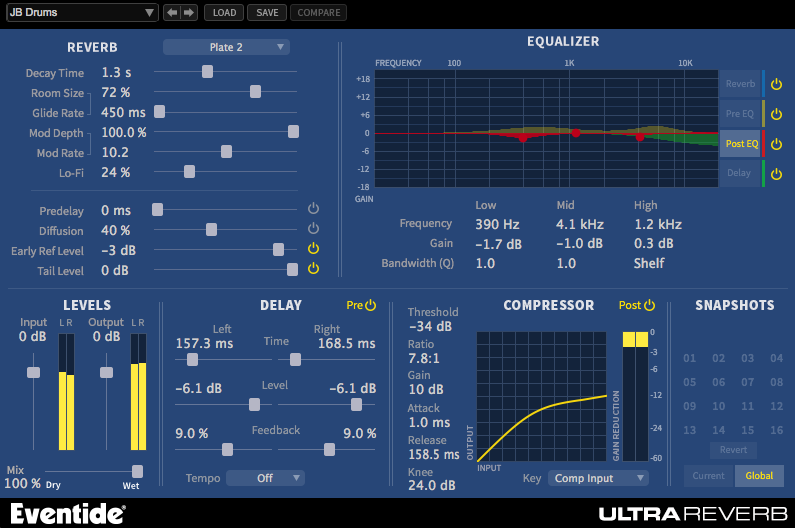This screenshot has width=795, height=528.
Task: Click the compressor Gain value 10 dB
Action: click(x=426, y=390)
